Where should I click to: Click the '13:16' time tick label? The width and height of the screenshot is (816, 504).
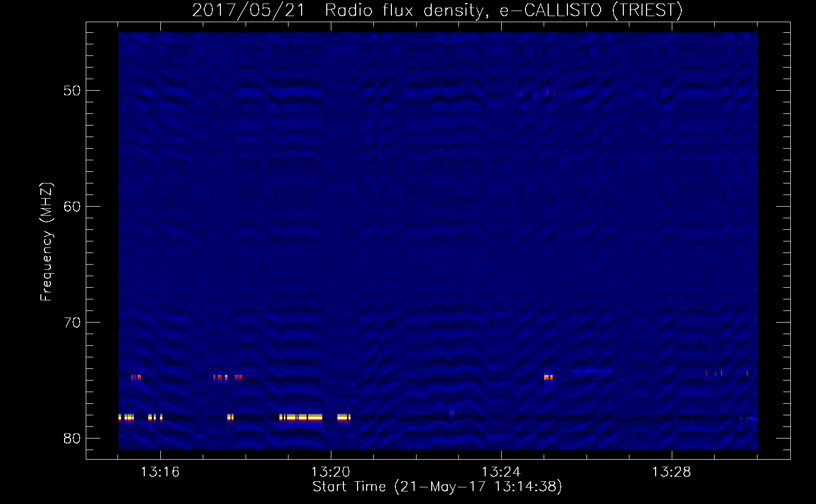[x=160, y=472]
